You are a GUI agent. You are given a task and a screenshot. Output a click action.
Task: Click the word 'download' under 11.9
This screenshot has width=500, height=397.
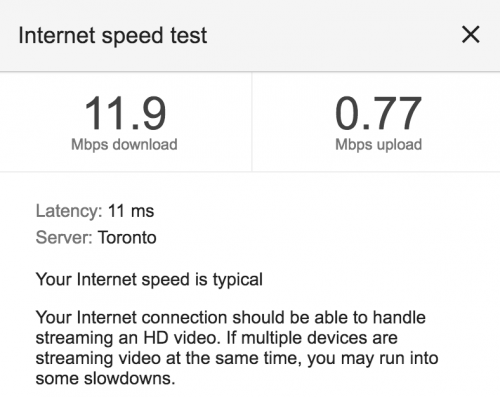coord(145,145)
